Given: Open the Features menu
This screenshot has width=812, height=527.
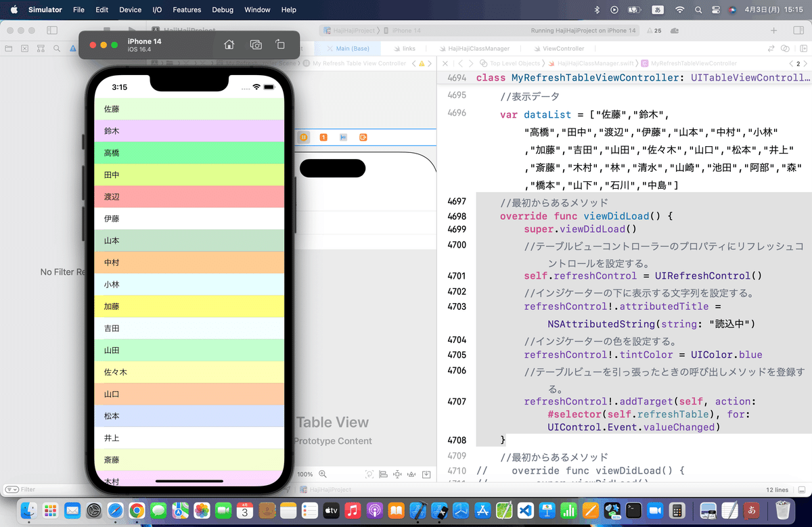Looking at the screenshot, I should 187,10.
